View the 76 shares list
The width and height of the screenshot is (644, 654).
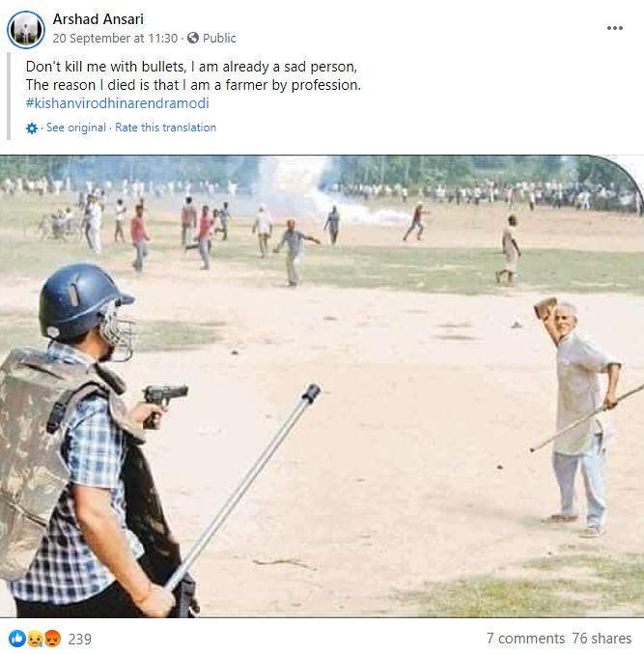(x=602, y=639)
